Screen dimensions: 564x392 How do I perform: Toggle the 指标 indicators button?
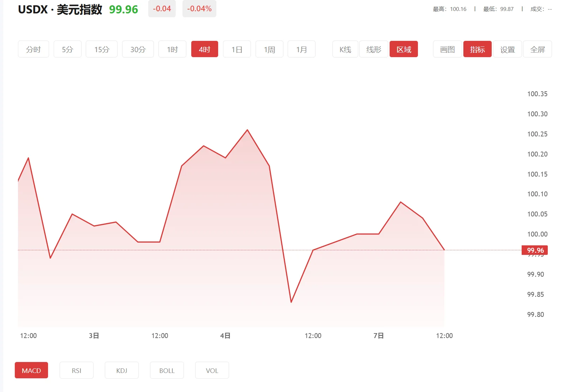click(477, 49)
